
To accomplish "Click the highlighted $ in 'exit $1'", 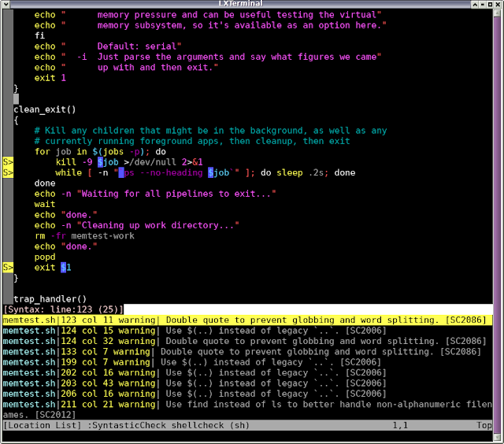I will tap(63, 268).
